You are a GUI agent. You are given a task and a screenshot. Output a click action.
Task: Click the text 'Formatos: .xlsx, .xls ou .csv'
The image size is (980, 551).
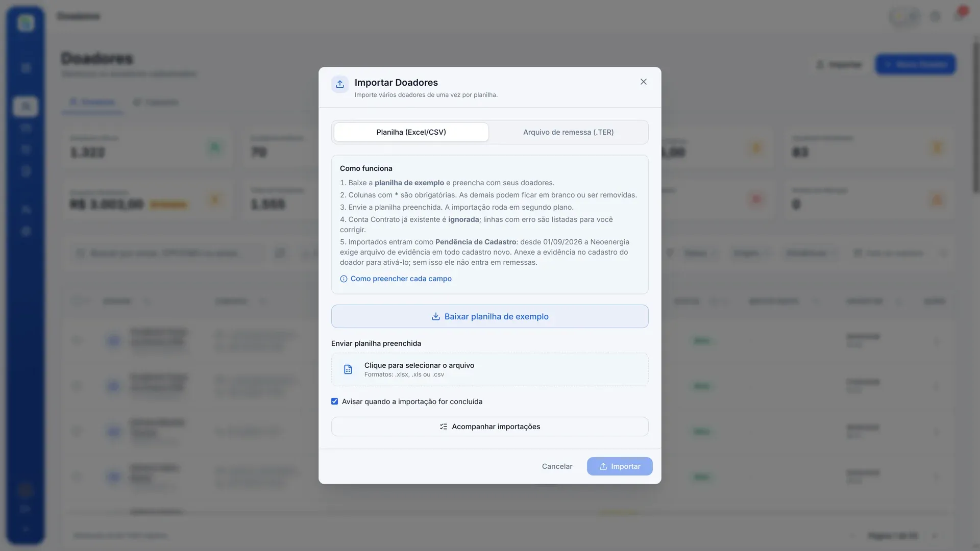pos(404,374)
